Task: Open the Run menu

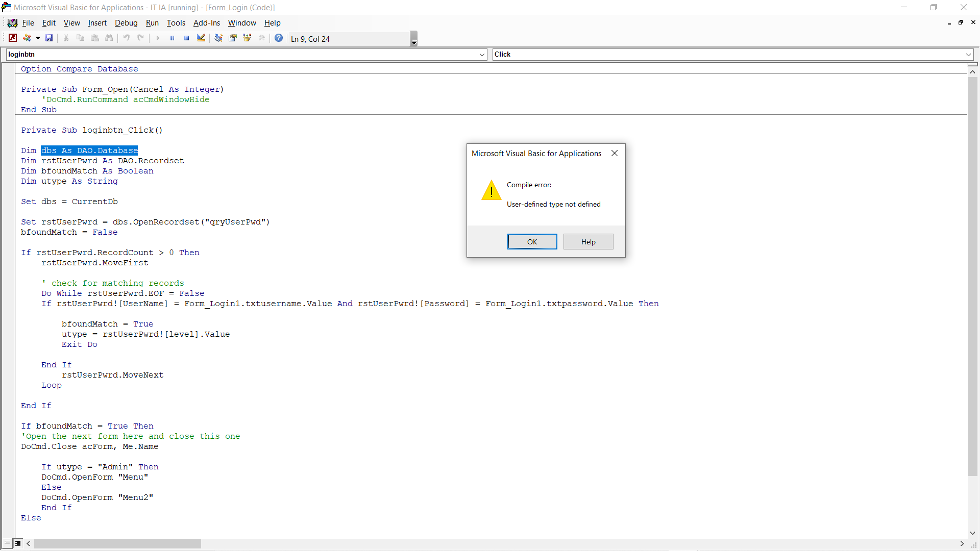Action: coord(152,23)
